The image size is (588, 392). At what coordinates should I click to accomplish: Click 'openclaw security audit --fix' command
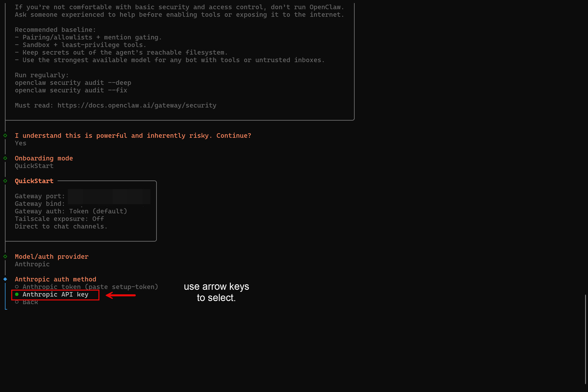[71, 90]
